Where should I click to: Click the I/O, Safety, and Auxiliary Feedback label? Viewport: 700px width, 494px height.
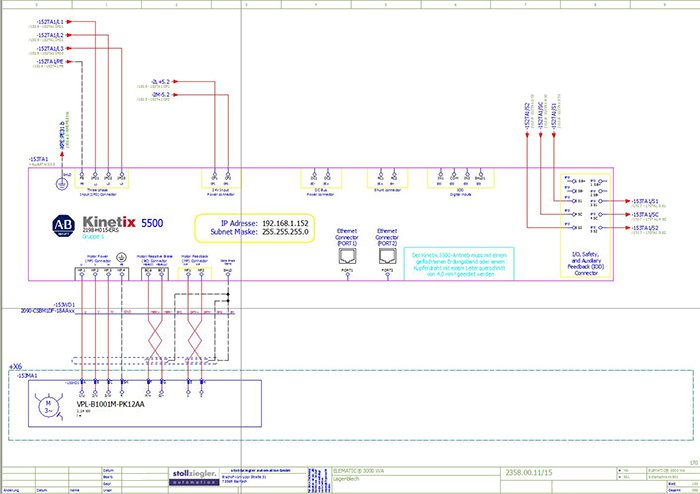586,263
